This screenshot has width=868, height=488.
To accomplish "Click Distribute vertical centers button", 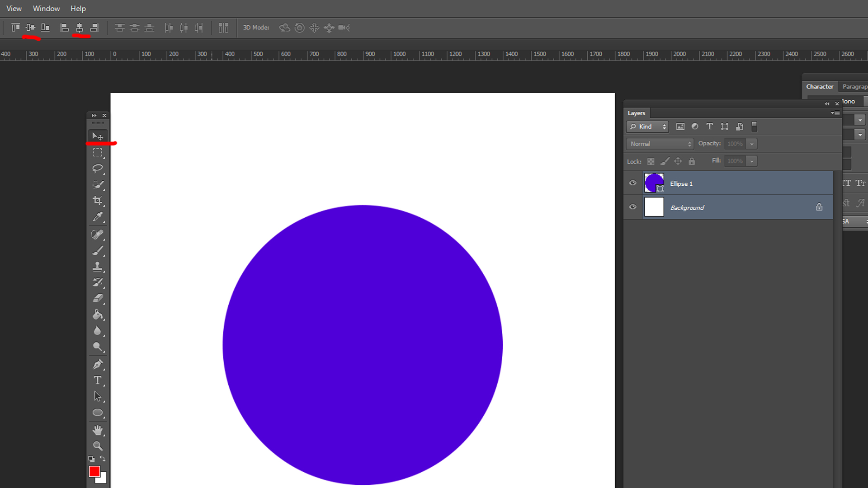I will tap(134, 28).
